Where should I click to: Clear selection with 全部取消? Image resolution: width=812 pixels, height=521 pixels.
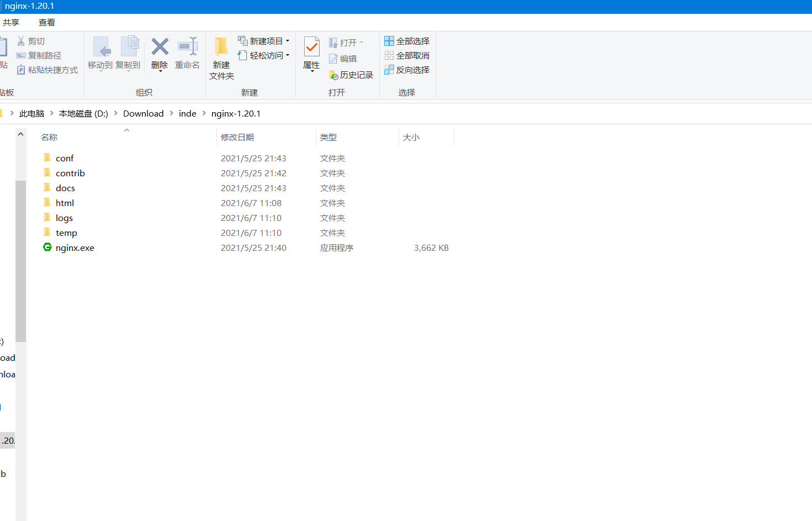pyautogui.click(x=407, y=55)
